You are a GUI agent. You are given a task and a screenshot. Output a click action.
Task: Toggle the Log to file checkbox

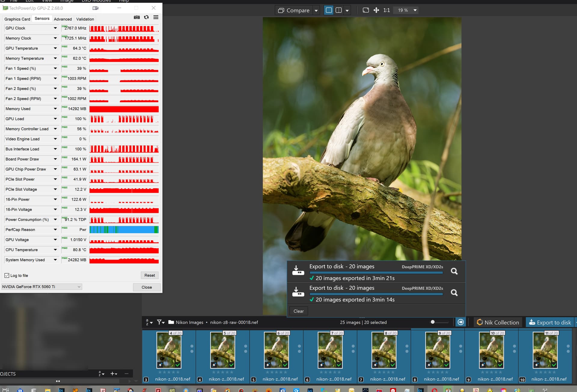pyautogui.click(x=7, y=275)
